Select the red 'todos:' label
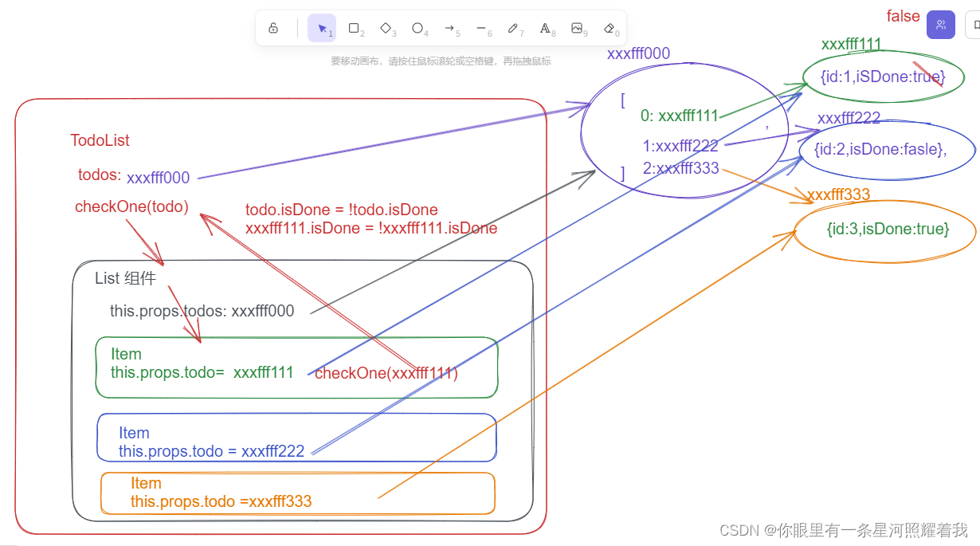Screen dimensions: 980x546 point(100,175)
